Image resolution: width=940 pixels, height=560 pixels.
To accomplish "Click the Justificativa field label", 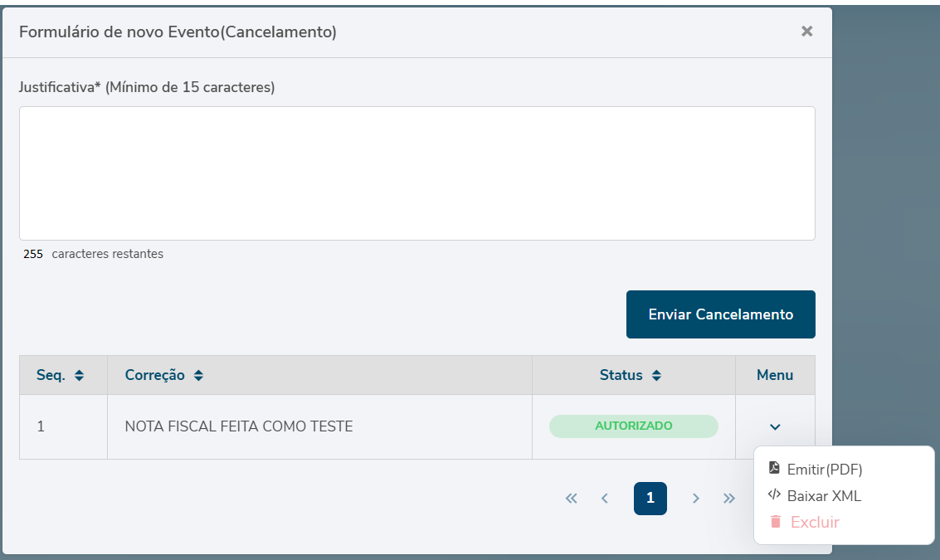I will (x=147, y=87).
